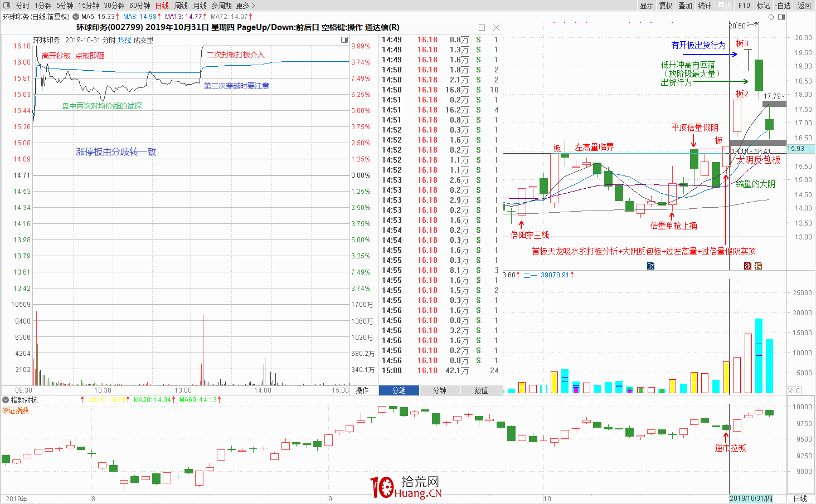The height and width of the screenshot is (504, 816).
Task: Click the MA13: 14.77 indicator value
Action: pos(186,17)
